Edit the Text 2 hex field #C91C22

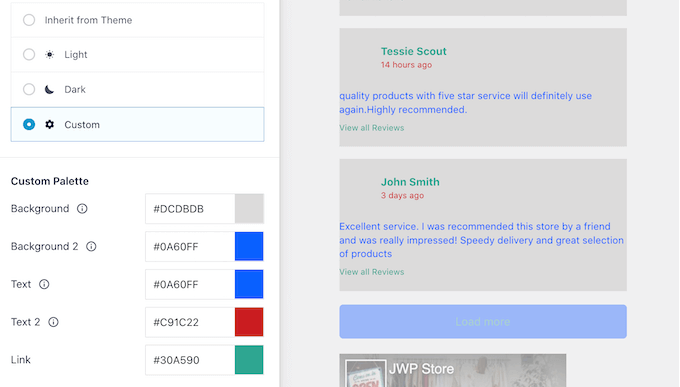(190, 322)
